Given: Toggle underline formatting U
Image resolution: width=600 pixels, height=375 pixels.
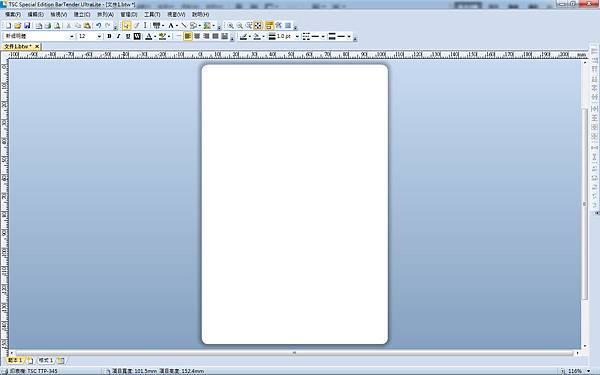Looking at the screenshot, I should tap(128, 36).
